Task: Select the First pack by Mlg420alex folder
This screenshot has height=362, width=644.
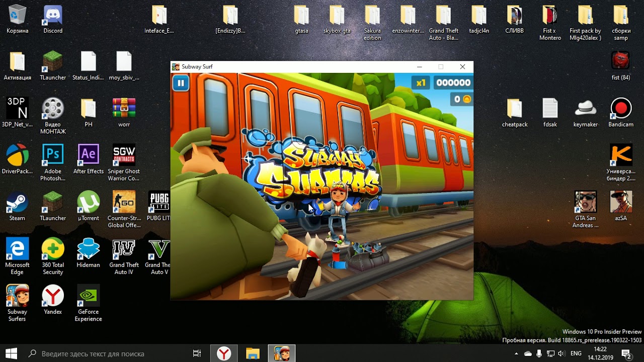Action: [585, 23]
